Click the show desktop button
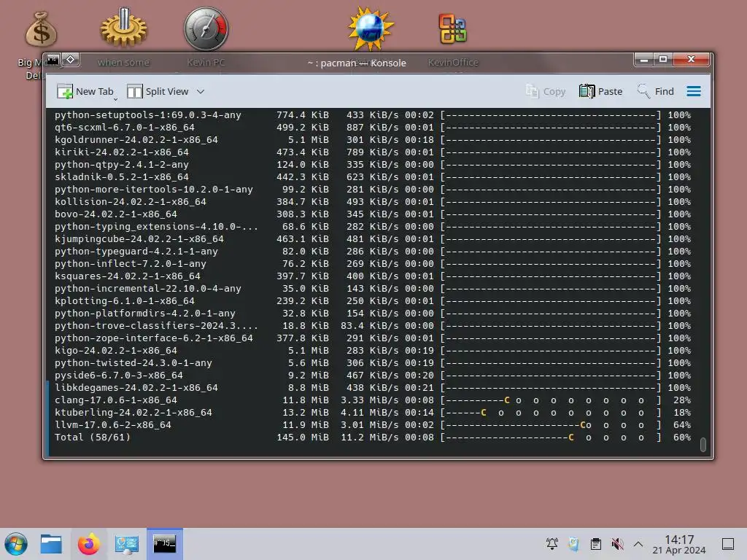 [x=728, y=544]
